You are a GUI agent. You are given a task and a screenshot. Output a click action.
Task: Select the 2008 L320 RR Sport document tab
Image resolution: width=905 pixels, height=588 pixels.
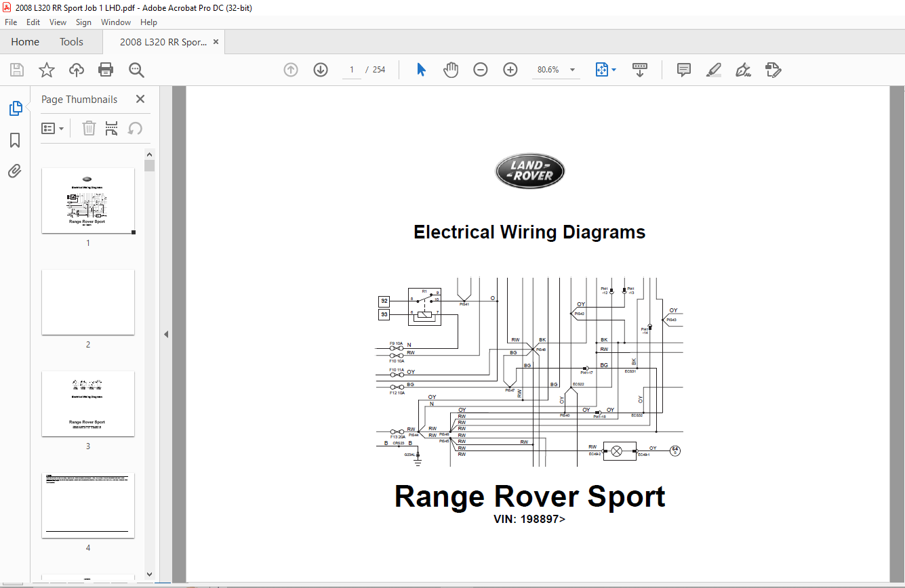(x=163, y=42)
